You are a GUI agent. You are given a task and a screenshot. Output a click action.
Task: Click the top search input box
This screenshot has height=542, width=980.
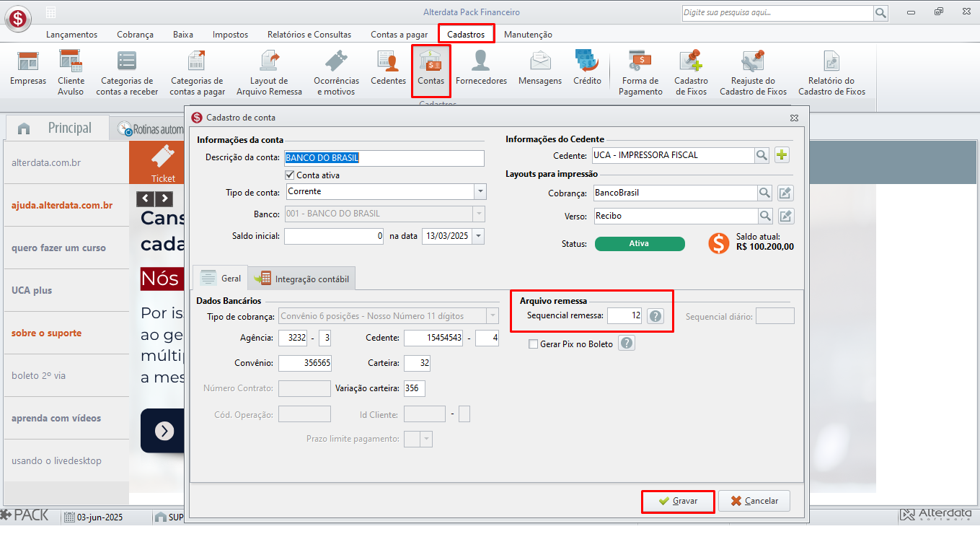coord(777,13)
